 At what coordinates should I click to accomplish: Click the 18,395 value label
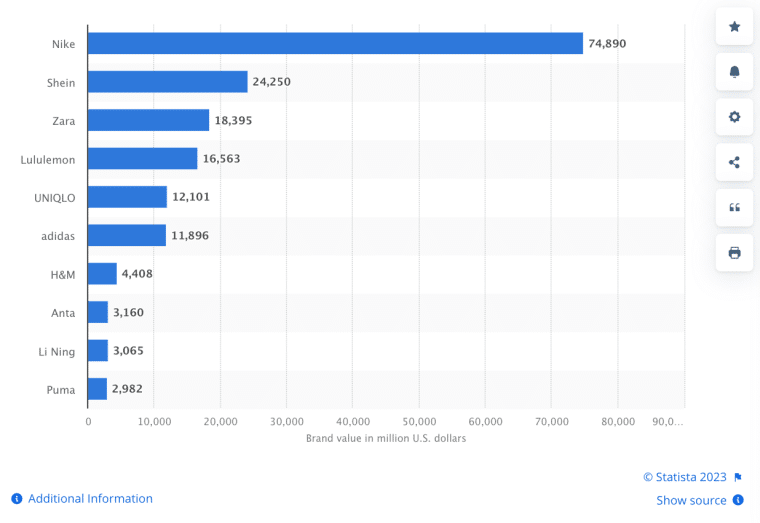pos(233,120)
